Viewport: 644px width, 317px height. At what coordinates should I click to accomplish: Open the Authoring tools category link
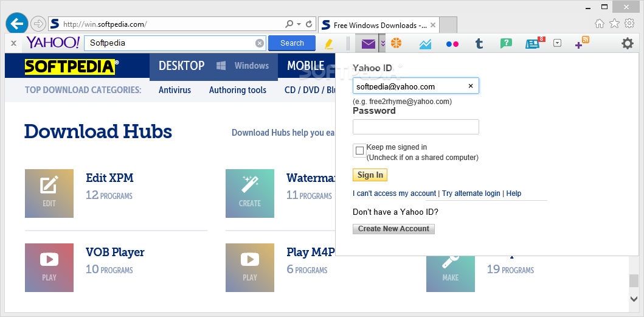[x=238, y=90]
